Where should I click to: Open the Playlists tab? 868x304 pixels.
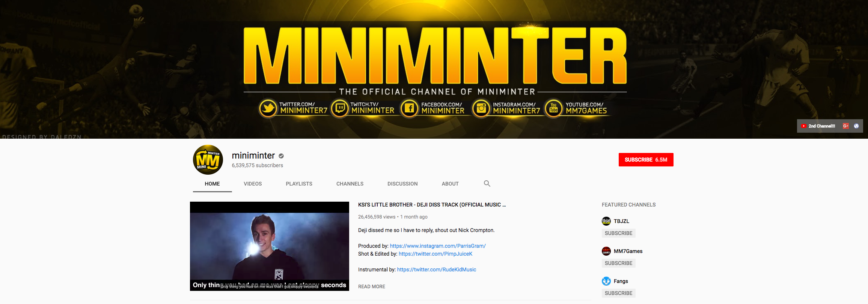299,184
